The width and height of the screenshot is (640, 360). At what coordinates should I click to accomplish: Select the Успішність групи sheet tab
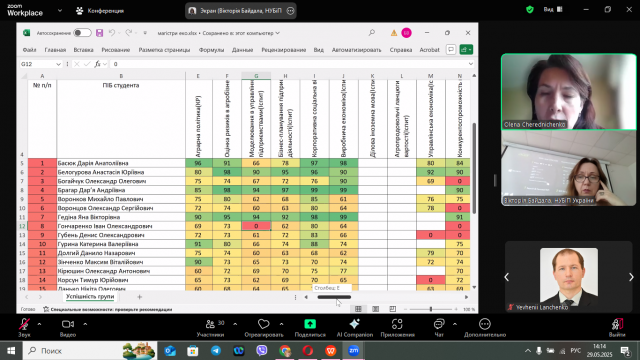pyautogui.click(x=90, y=297)
